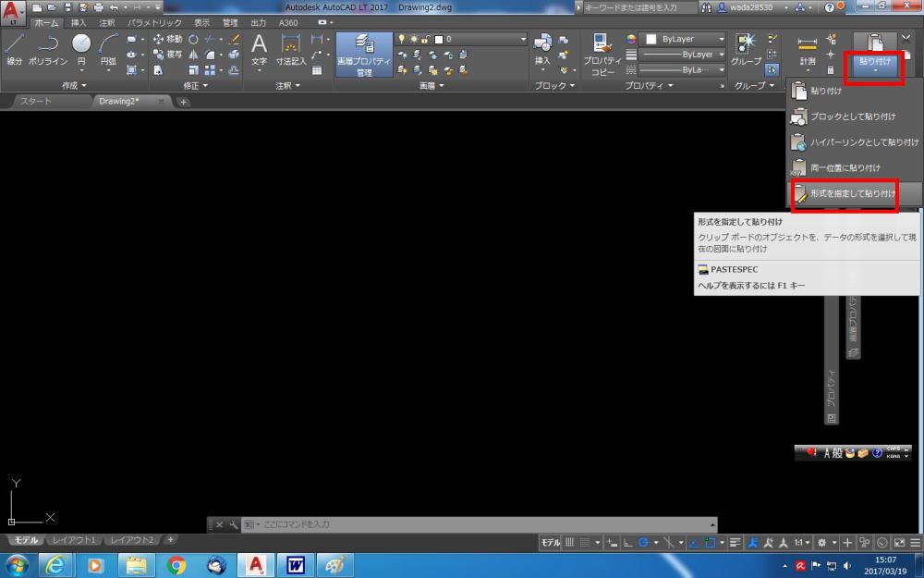Toggle object snap tracking in status bar
The height and width of the screenshot is (578, 924).
[x=695, y=543]
